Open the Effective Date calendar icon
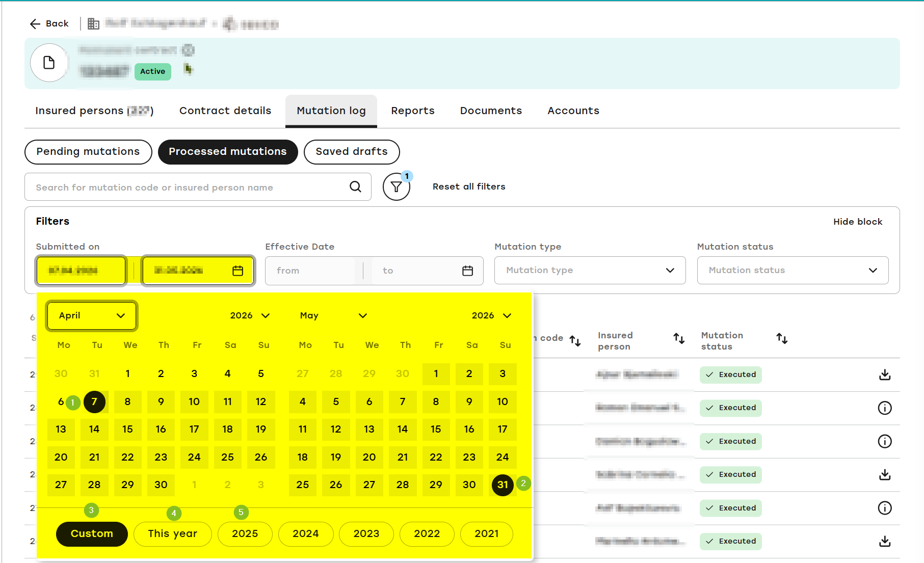Screen dimensions: 924x563 [x=467, y=271]
